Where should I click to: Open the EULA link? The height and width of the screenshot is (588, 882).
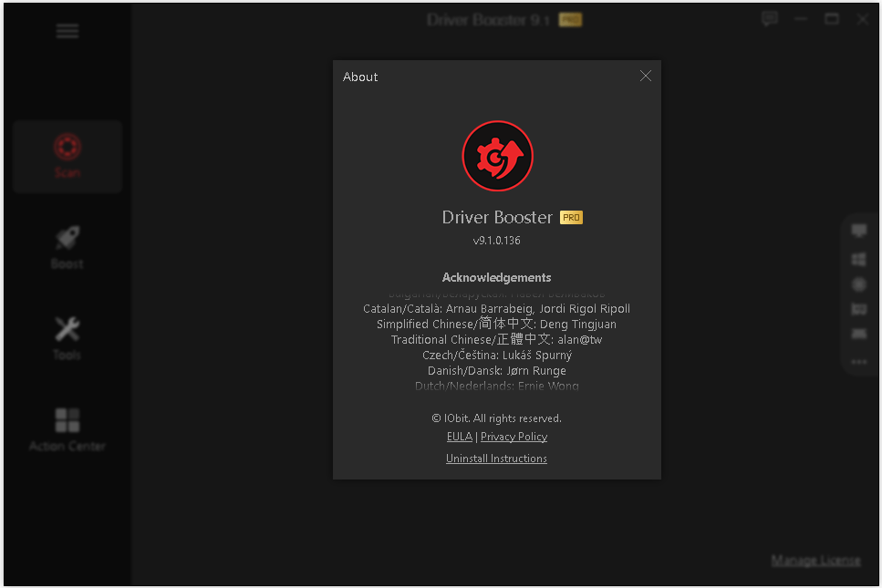[459, 437]
